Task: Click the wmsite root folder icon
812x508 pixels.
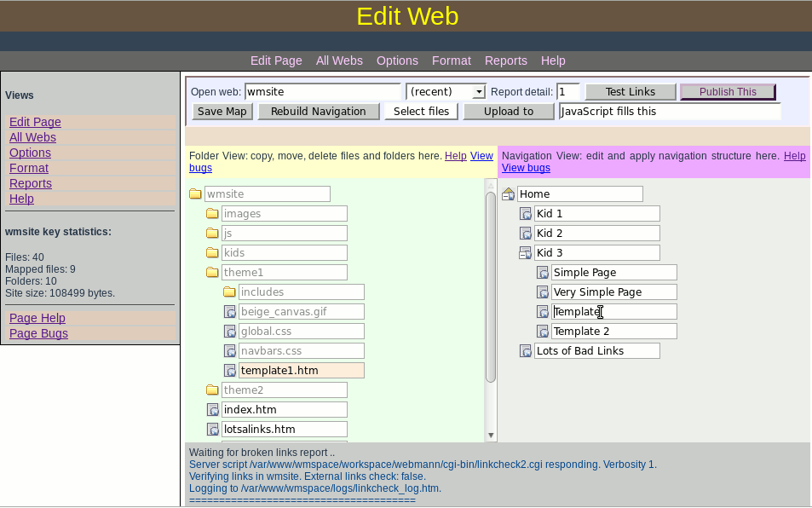Action: (195, 194)
